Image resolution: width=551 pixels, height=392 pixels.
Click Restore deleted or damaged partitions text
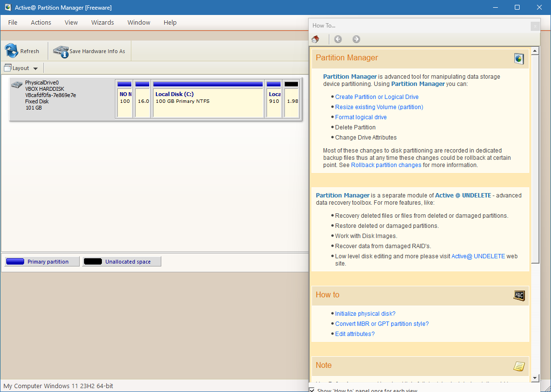pyautogui.click(x=387, y=226)
